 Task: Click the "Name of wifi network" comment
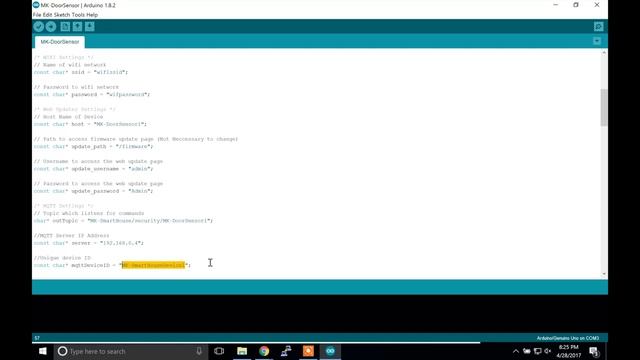pos(70,65)
